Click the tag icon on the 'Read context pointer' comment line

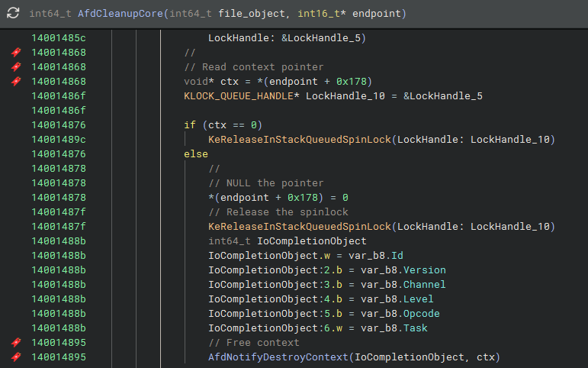point(16,67)
